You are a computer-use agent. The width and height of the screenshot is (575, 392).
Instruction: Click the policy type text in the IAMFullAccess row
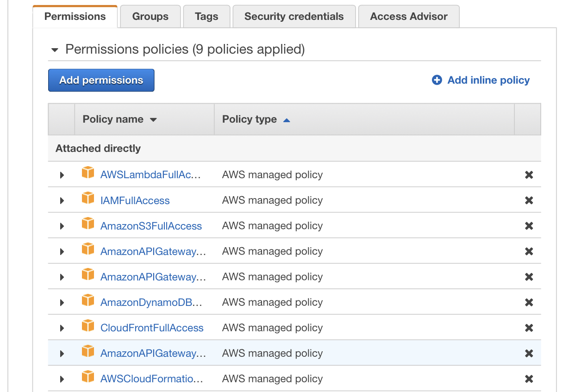(272, 200)
